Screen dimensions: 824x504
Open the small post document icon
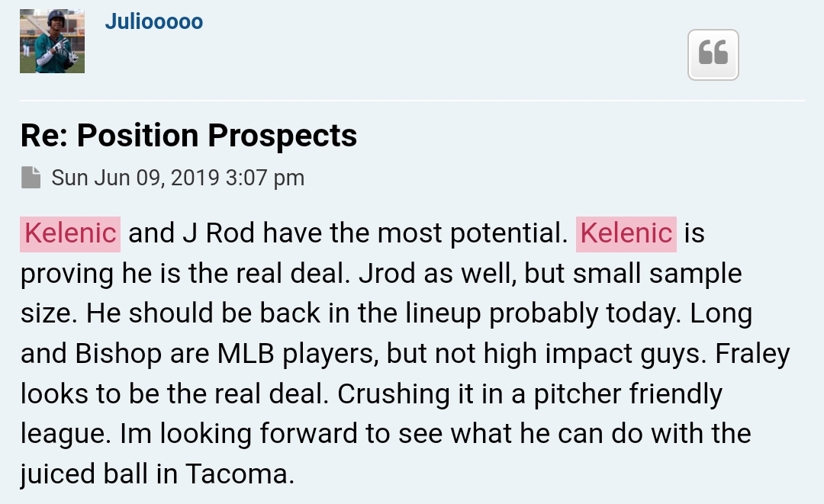[x=31, y=178]
